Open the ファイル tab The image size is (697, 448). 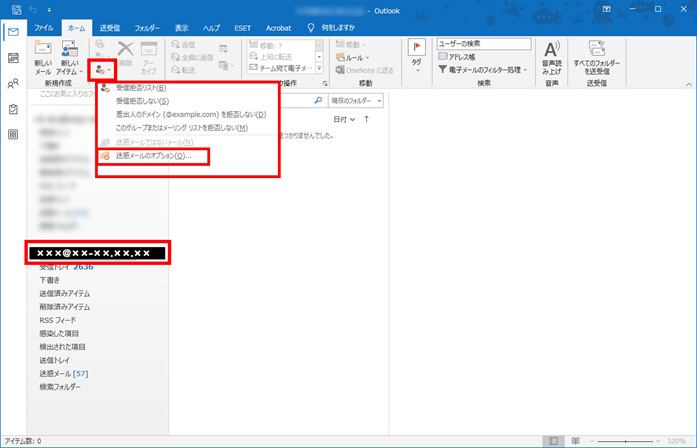click(x=44, y=27)
